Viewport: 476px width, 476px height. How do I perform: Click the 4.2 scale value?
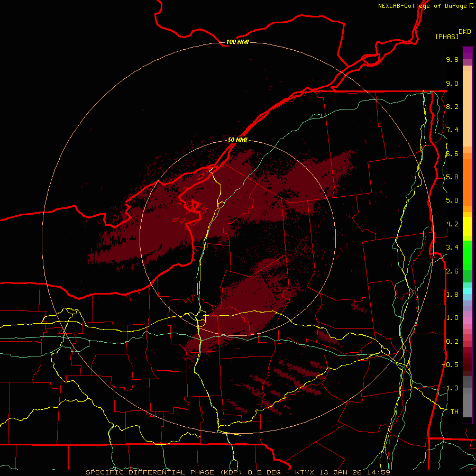(x=452, y=224)
